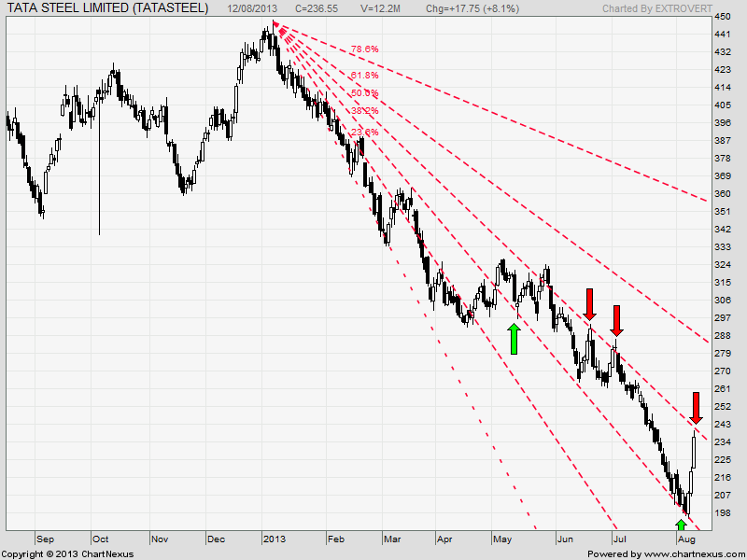Click the 50.0% retracement label
Viewport: 747px width, 560px height.
tap(366, 91)
